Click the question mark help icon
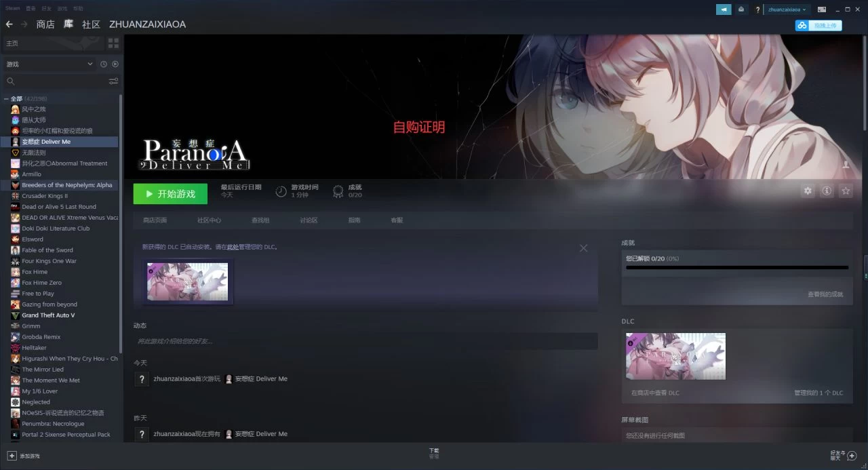The image size is (868, 470). (x=757, y=9)
